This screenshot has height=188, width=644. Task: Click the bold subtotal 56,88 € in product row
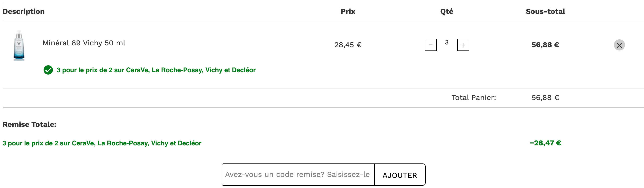[x=545, y=45]
